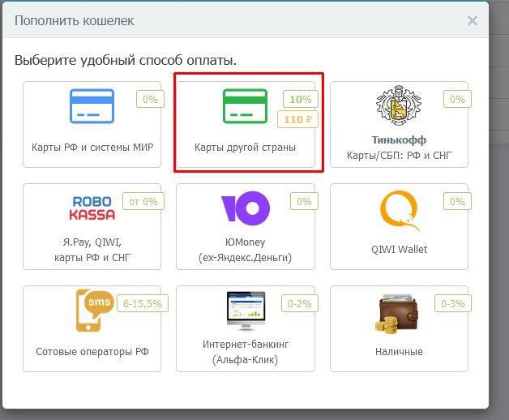Close the Пополнить кошелек dialog
This screenshot has width=509, height=420.
473,21
